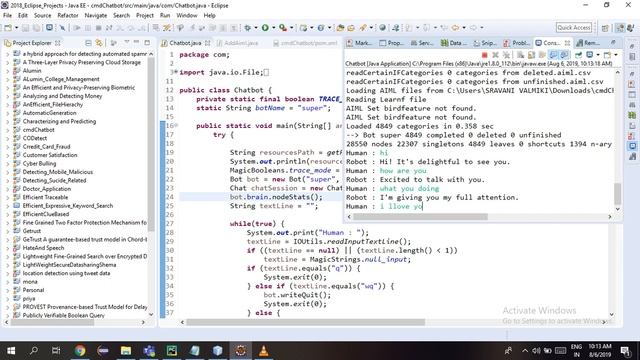
Task: Open the Display Selected Console dropdown arrow
Action: [x=598, y=55]
